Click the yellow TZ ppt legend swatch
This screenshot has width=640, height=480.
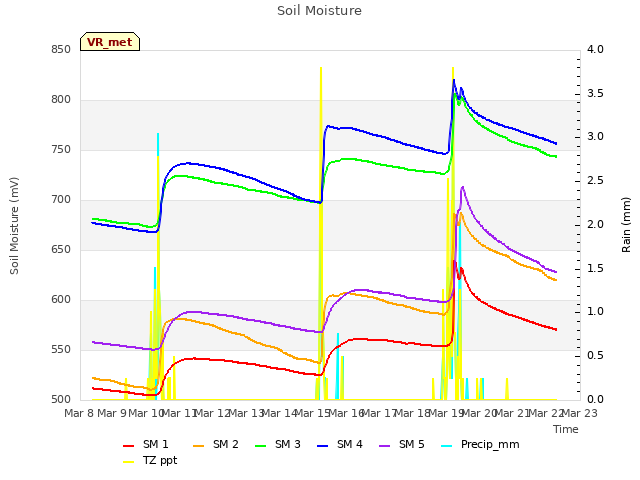(x=129, y=462)
